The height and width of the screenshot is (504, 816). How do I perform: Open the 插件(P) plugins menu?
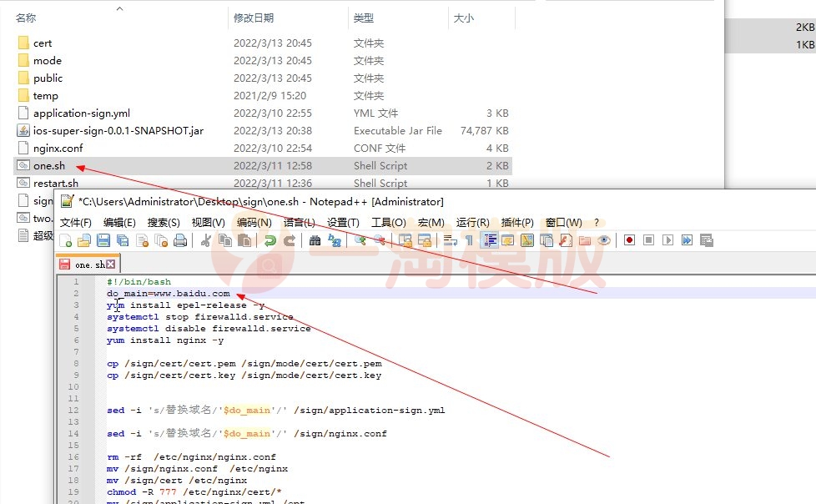[517, 222]
